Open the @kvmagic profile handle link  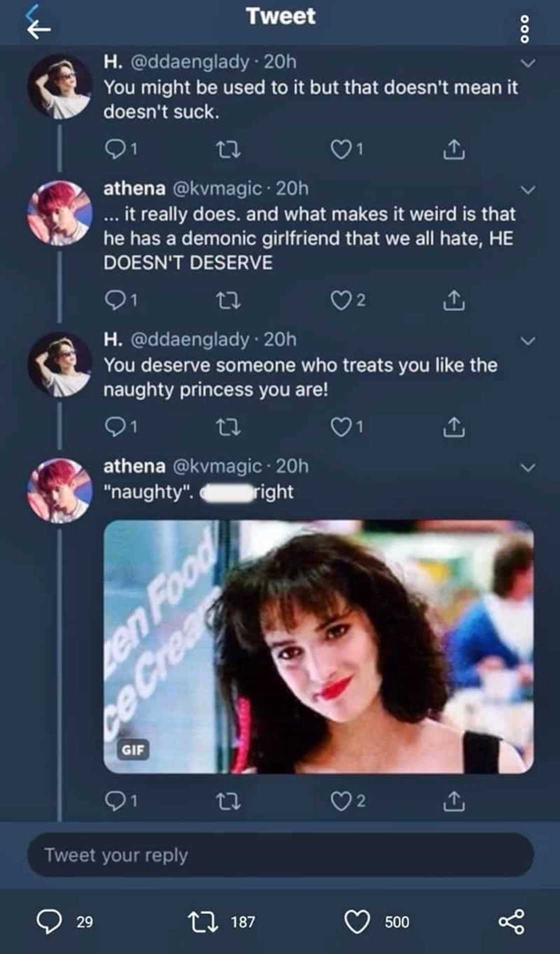(217, 188)
